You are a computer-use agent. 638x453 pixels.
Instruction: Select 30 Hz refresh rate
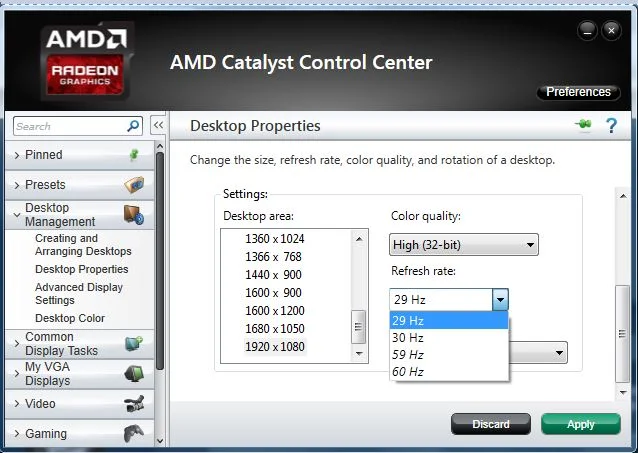click(449, 338)
